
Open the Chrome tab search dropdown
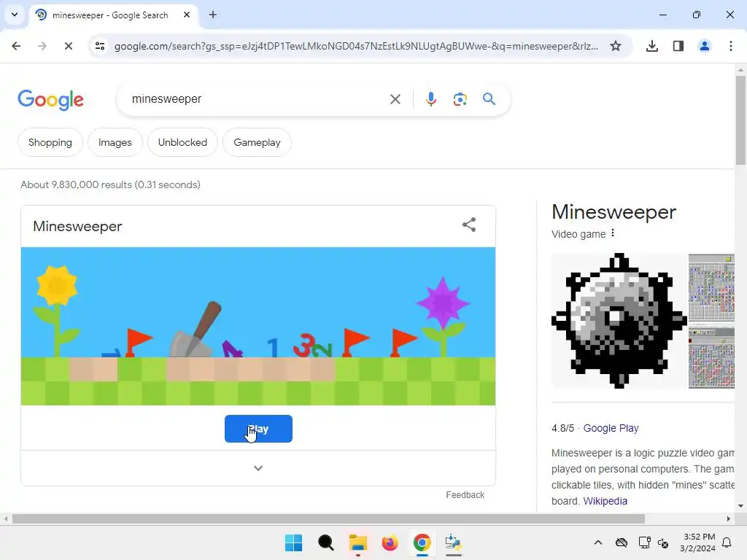(15, 15)
